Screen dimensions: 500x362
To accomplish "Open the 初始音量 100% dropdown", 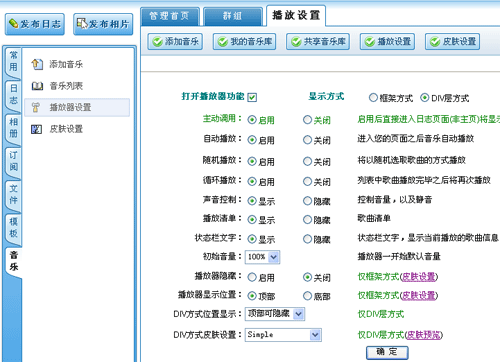I will click(262, 257).
